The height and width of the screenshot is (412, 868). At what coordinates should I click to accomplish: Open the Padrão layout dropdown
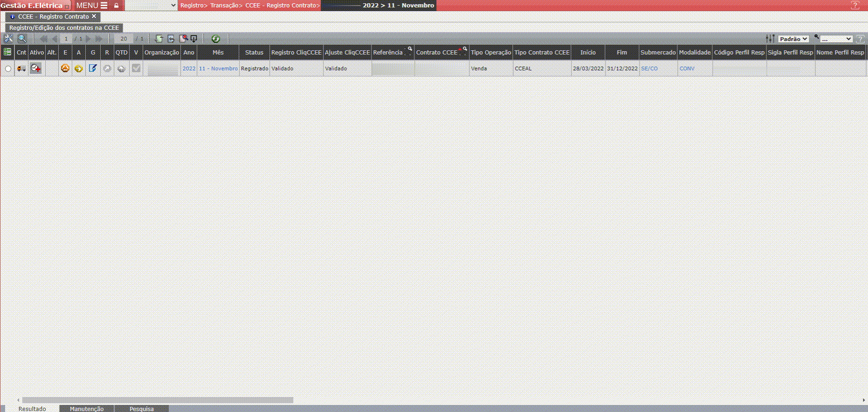click(x=793, y=39)
